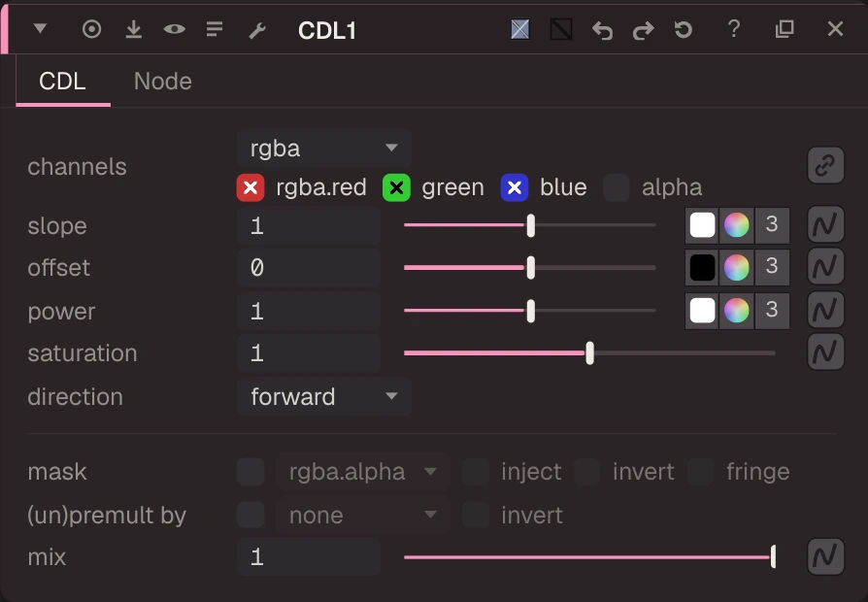Screen dimensions: 868x602
Task: Open the power color wheel picker
Action: [x=736, y=310]
